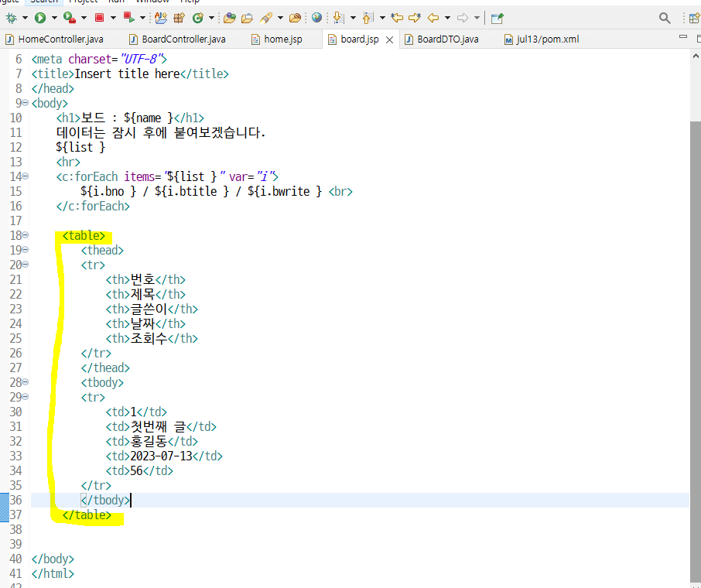701x588 pixels.
Task: Switch to the home.jsp tab
Action: [276, 39]
